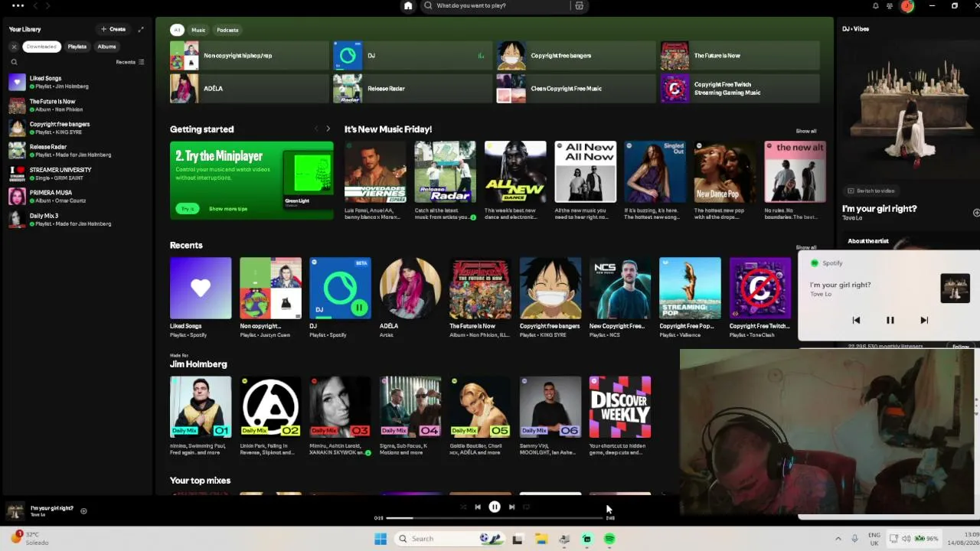Viewport: 980px width, 551px height.
Task: Open the All New All Now playlist card
Action: pyautogui.click(x=586, y=181)
